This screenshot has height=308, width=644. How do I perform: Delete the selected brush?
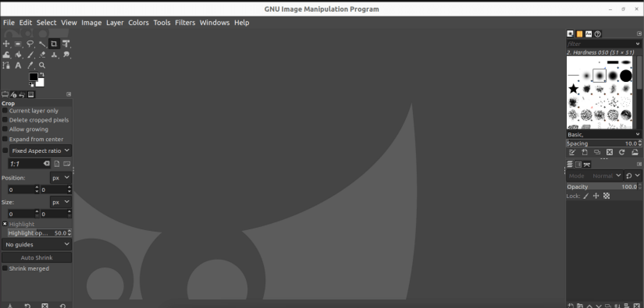(610, 152)
